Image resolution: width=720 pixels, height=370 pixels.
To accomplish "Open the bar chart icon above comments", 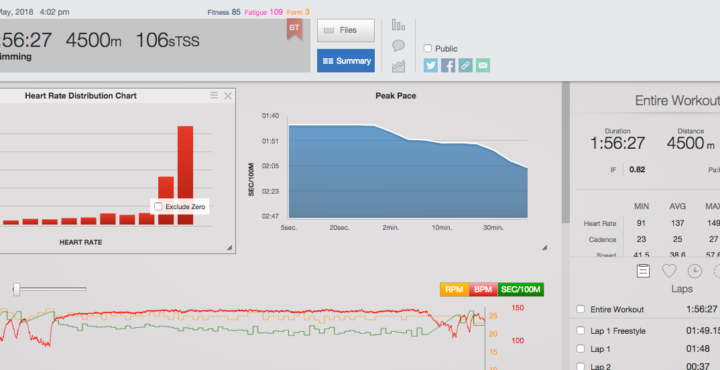I will pos(398,25).
